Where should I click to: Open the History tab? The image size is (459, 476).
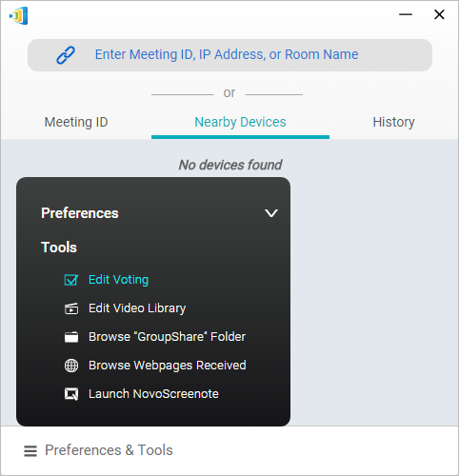click(x=393, y=122)
